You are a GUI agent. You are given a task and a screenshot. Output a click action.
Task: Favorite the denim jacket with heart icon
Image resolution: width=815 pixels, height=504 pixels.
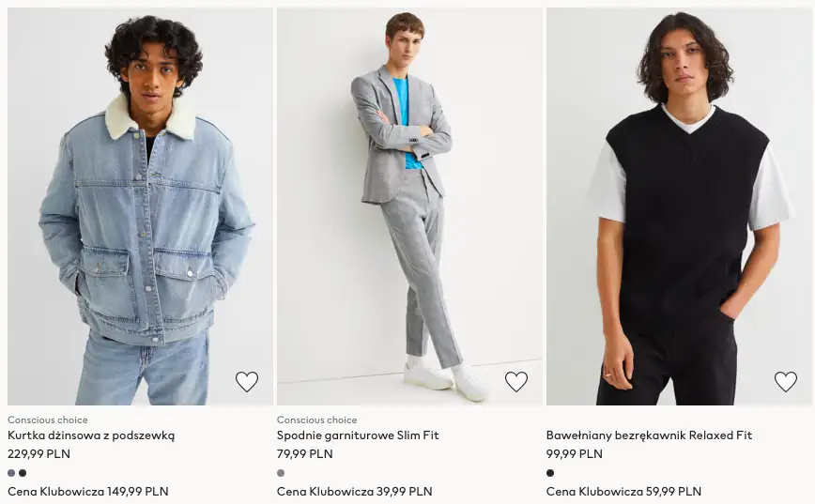[x=247, y=382]
